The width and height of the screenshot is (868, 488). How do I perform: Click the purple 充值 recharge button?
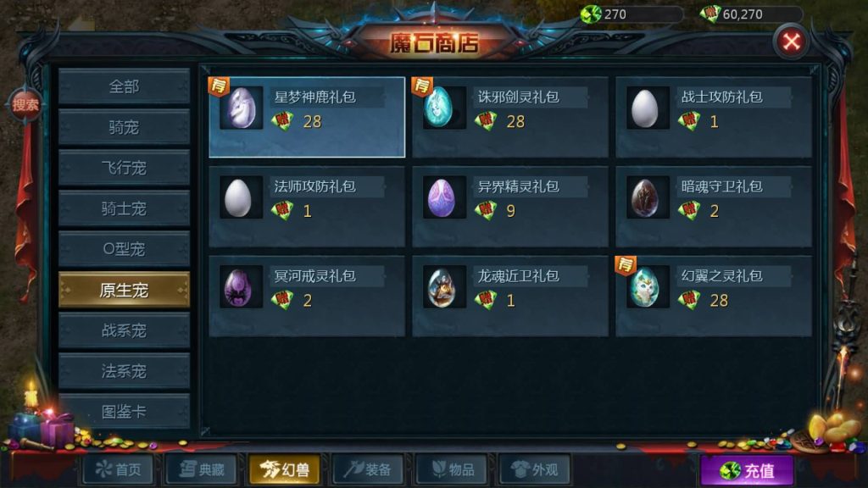point(747,471)
